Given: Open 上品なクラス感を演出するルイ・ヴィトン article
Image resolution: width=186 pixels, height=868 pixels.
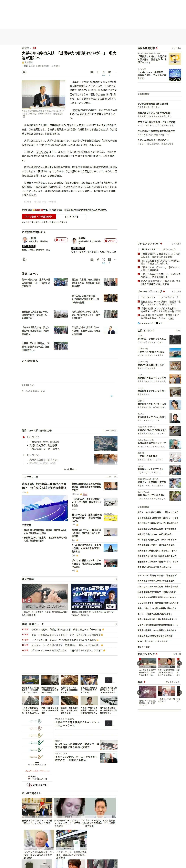Looking at the screenshot, I should pos(77,723).
